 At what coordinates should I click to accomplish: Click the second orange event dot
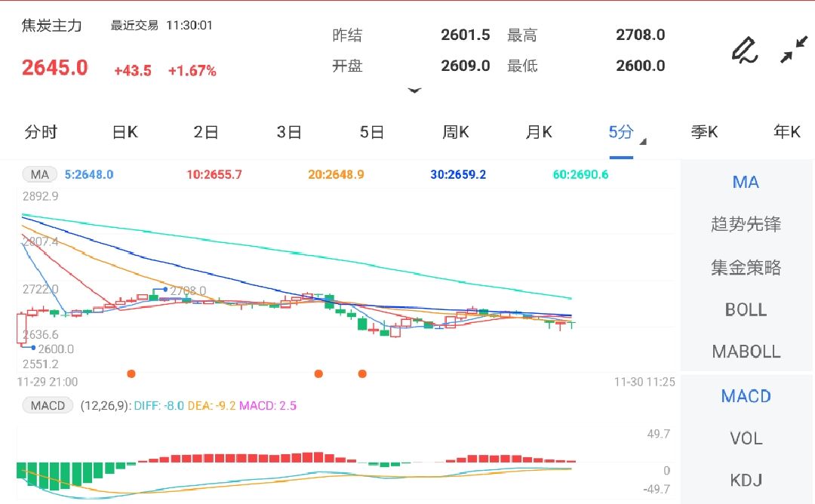(x=318, y=373)
